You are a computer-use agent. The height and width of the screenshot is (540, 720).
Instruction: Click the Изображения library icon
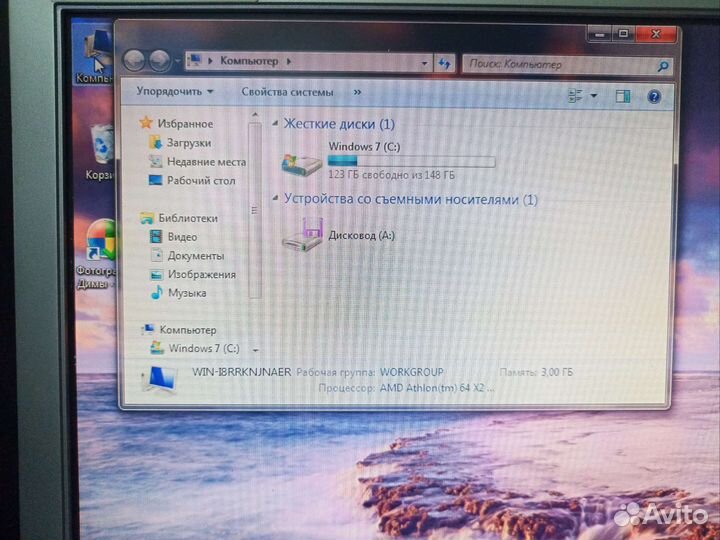point(157,275)
